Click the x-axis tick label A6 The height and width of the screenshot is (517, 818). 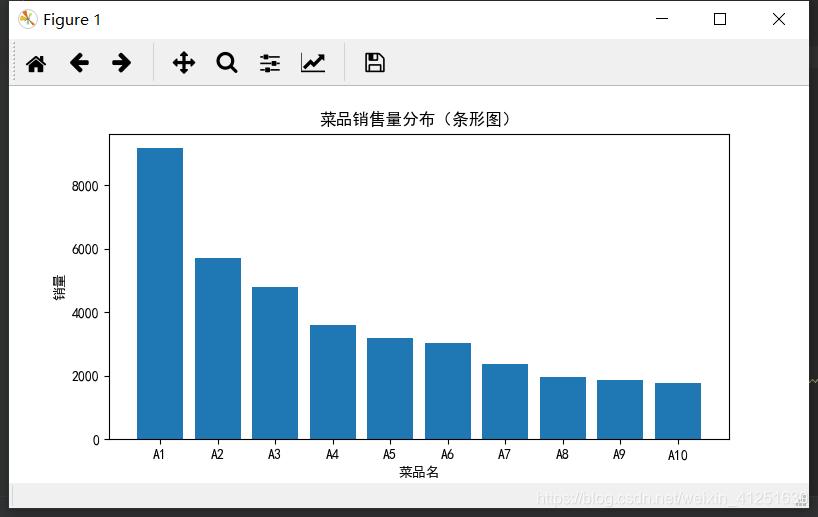[x=447, y=454]
